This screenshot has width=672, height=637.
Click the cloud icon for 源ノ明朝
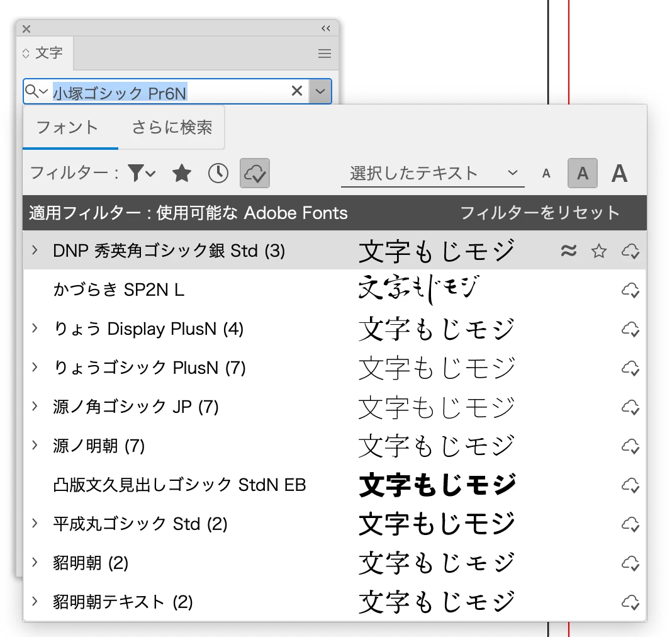click(630, 446)
